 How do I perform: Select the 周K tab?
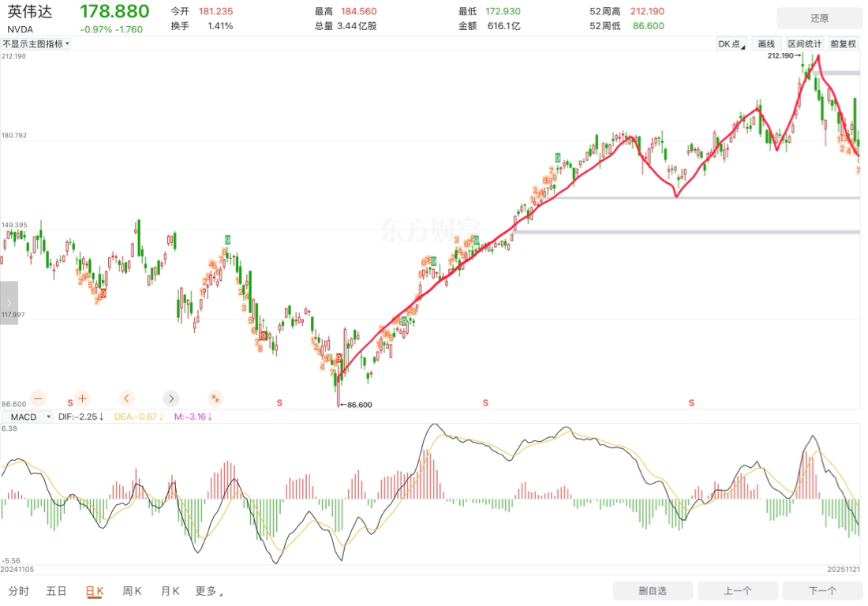[132, 591]
